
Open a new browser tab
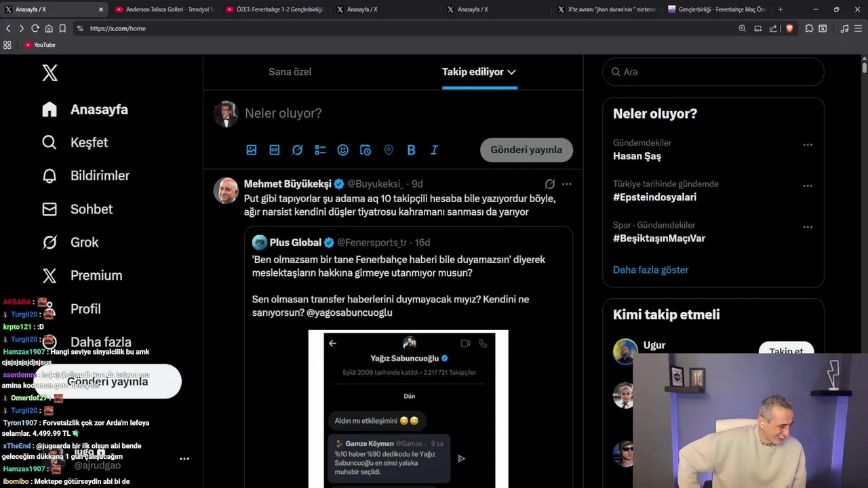coord(780,9)
